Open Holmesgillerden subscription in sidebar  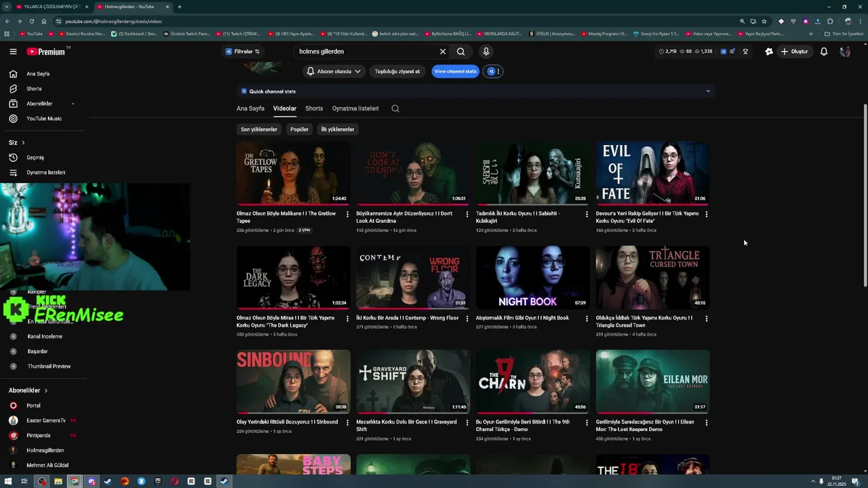pyautogui.click(x=44, y=450)
